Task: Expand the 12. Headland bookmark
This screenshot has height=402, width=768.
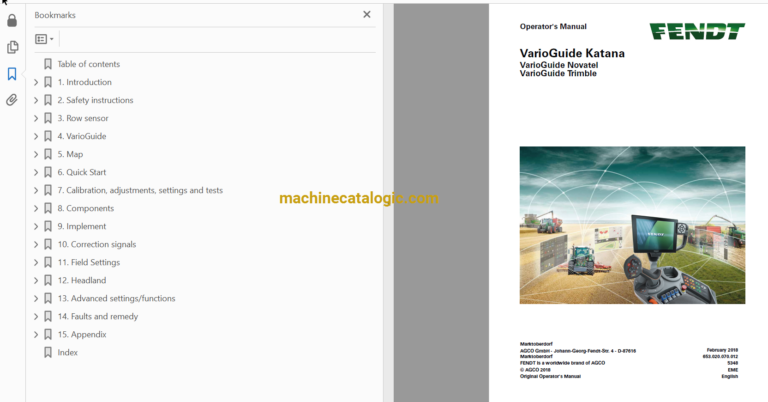Action: click(x=36, y=281)
